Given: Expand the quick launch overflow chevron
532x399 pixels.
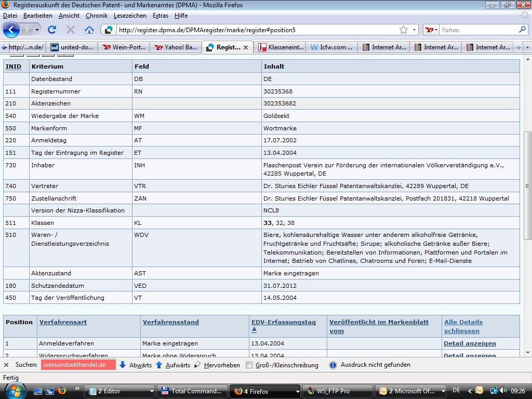Looking at the screenshot, I should point(77,389).
